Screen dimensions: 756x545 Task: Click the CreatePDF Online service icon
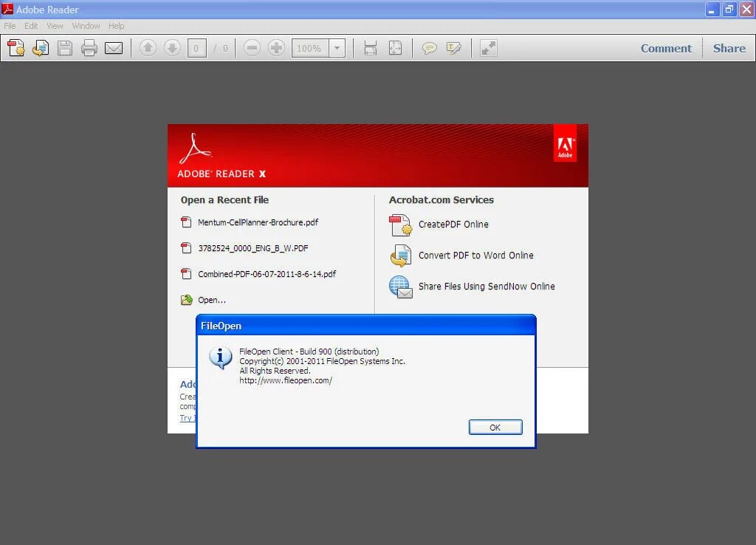click(401, 225)
